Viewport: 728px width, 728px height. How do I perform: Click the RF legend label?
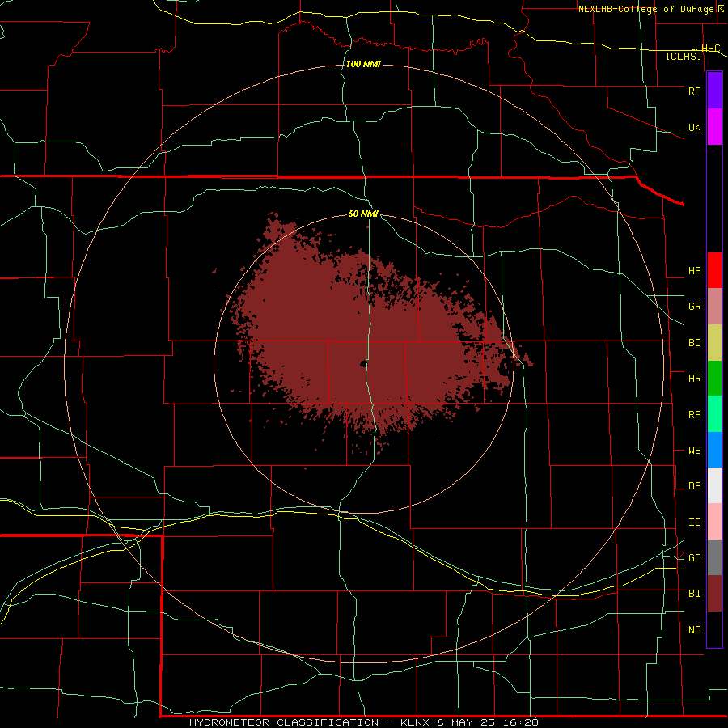(x=694, y=91)
